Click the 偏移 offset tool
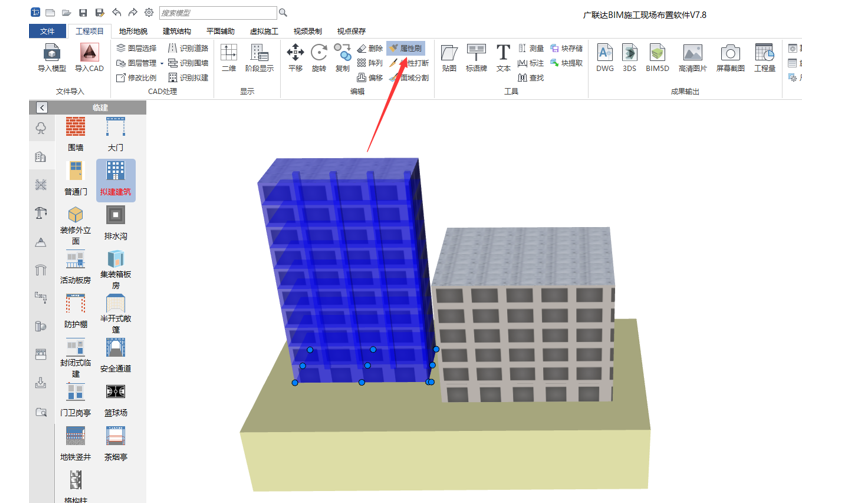 coord(370,78)
